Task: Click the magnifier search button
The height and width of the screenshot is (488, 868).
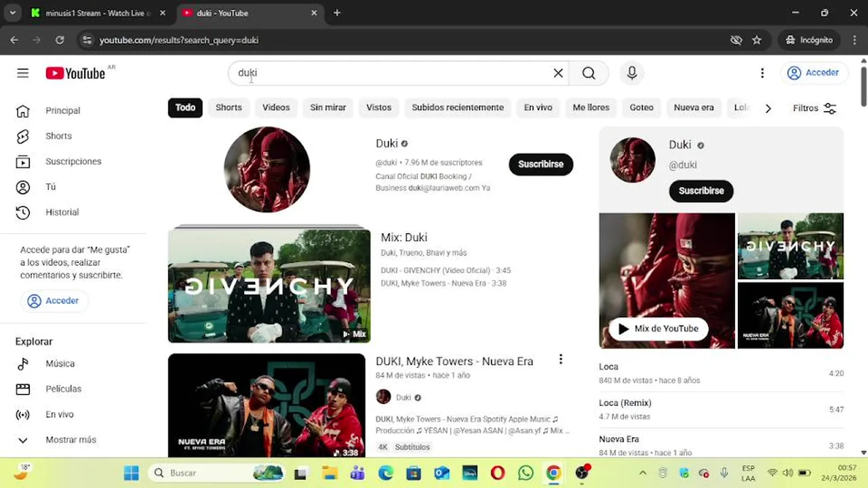Action: [x=589, y=73]
